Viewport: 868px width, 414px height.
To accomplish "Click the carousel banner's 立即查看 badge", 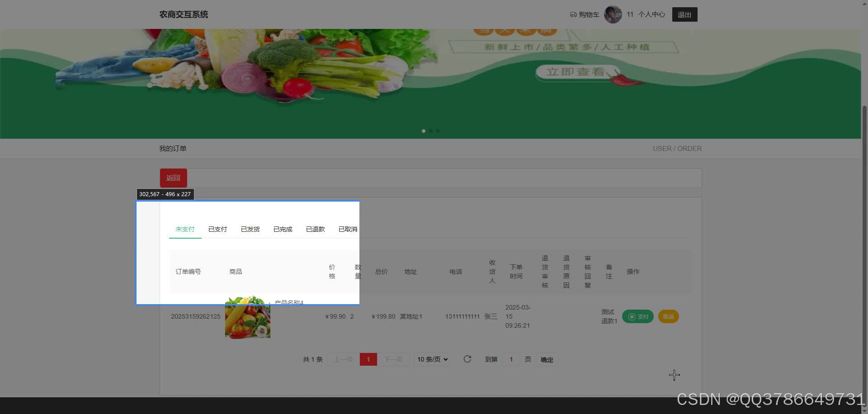I will (x=577, y=72).
